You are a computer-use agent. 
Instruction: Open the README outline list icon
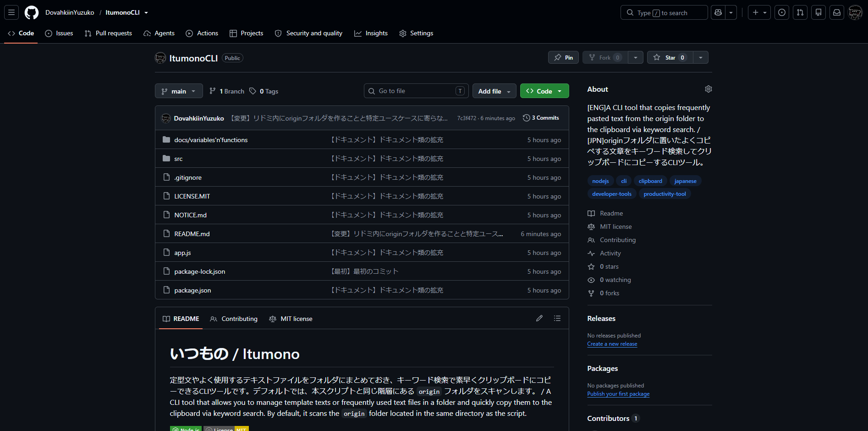click(557, 318)
